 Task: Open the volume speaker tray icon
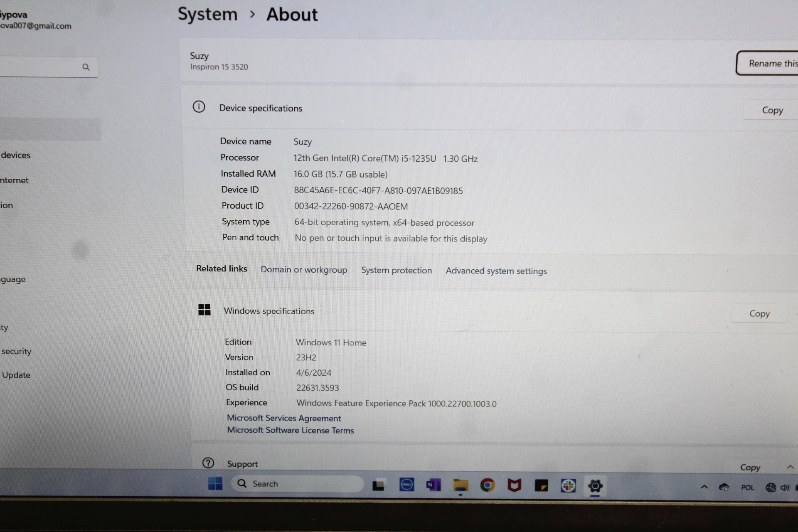pos(785,488)
